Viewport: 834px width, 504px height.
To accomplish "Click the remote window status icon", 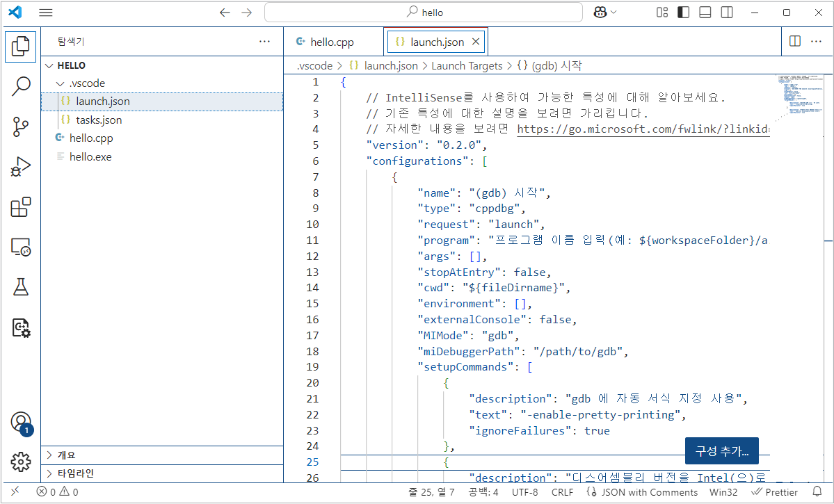I will [15, 491].
